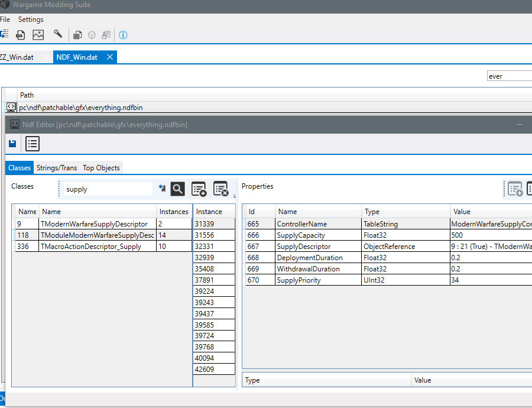532x408 pixels.
Task: Open the Wargame Modding Suite app icon
Action: (4, 5)
